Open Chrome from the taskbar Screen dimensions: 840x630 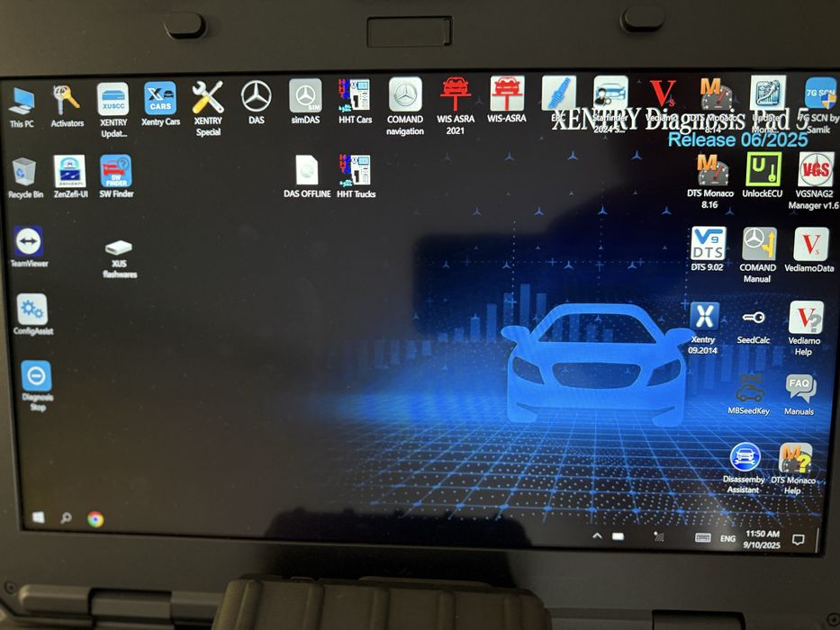(x=96, y=519)
